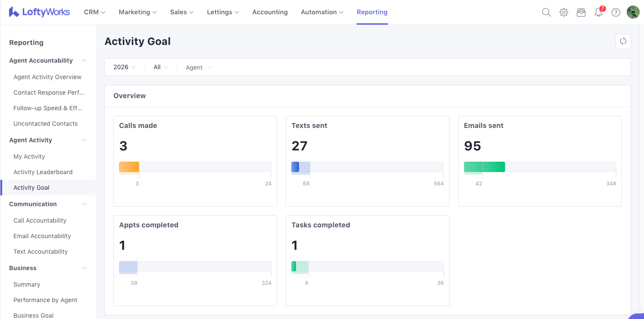The height and width of the screenshot is (319, 644).
Task: Open the All filter dropdown
Action: (x=161, y=67)
